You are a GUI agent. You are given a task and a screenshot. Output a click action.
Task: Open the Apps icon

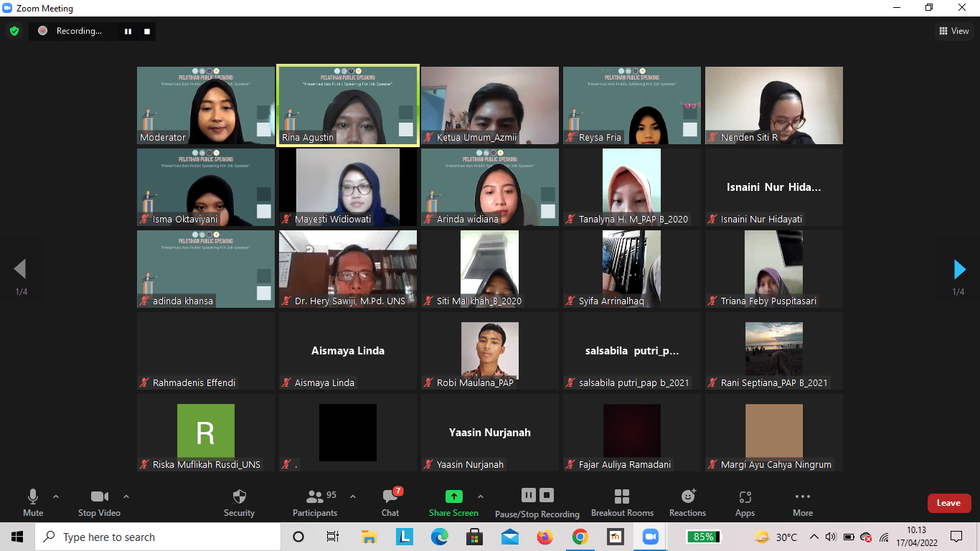pyautogui.click(x=745, y=496)
